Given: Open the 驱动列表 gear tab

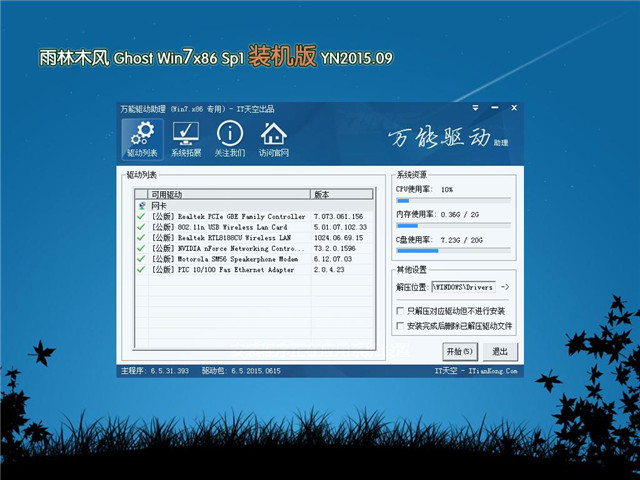Looking at the screenshot, I should click(142, 139).
